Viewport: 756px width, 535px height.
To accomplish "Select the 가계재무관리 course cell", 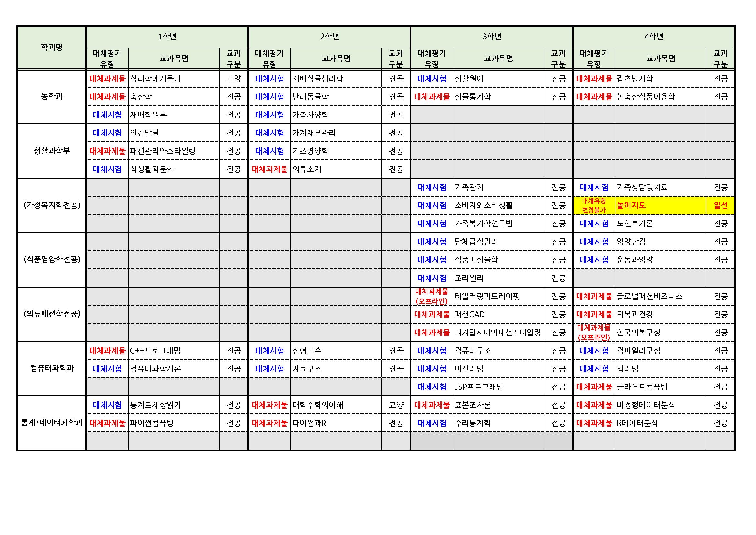I will [336, 133].
